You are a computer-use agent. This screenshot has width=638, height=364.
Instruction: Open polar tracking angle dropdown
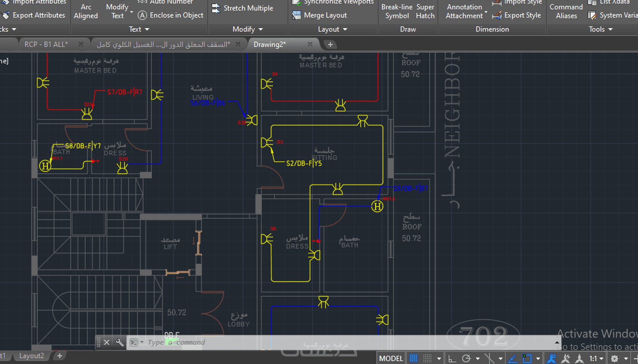478,359
